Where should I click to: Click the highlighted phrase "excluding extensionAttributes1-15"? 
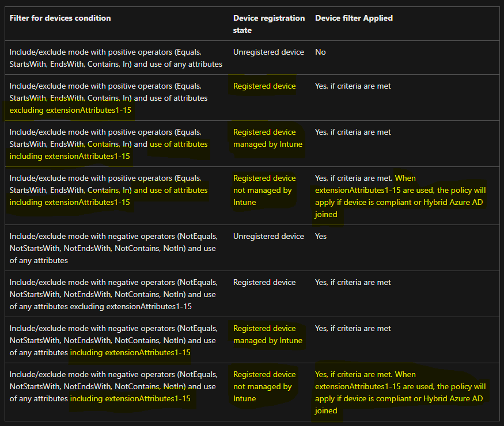70,110
